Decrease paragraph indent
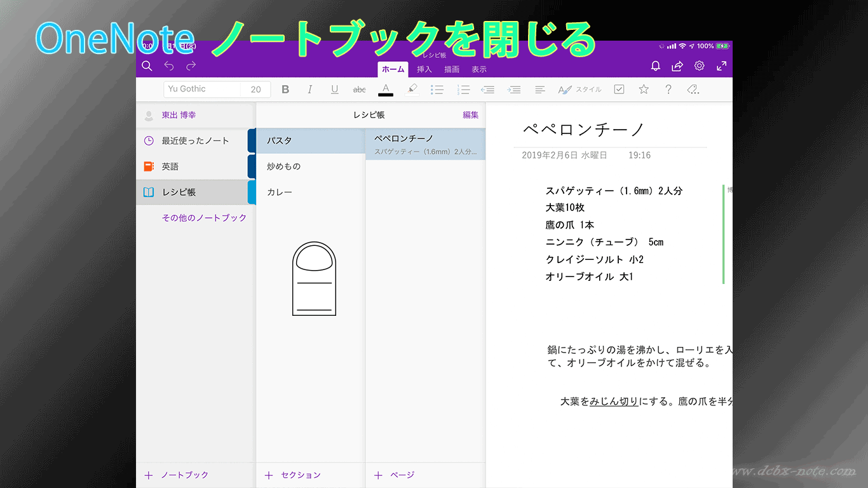 (x=488, y=90)
